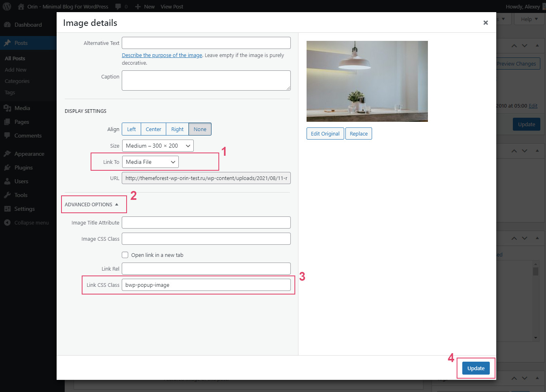This screenshot has height=392, width=546.
Task: Enable Open link in a new tab
Action: 125,255
